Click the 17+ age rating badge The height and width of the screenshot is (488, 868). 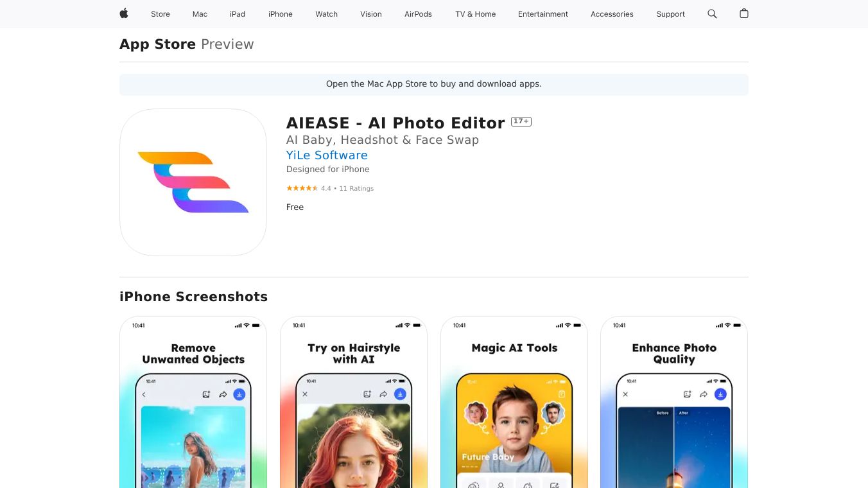(x=521, y=121)
